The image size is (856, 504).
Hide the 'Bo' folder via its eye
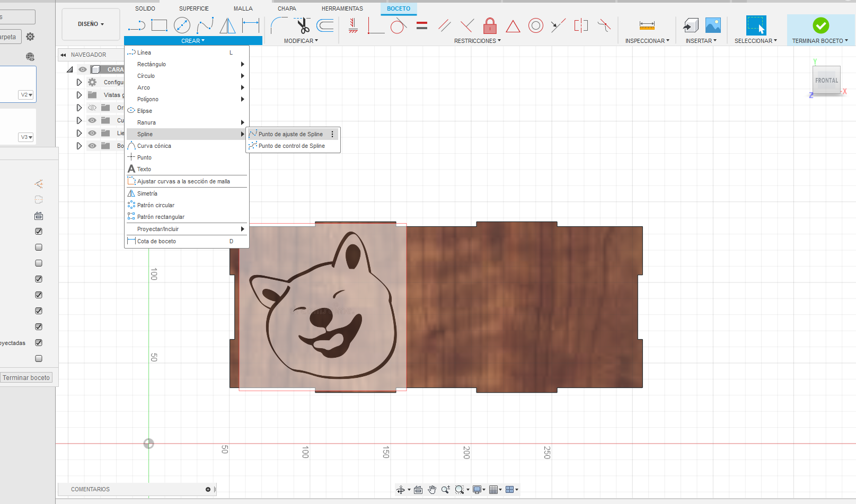[x=92, y=146]
